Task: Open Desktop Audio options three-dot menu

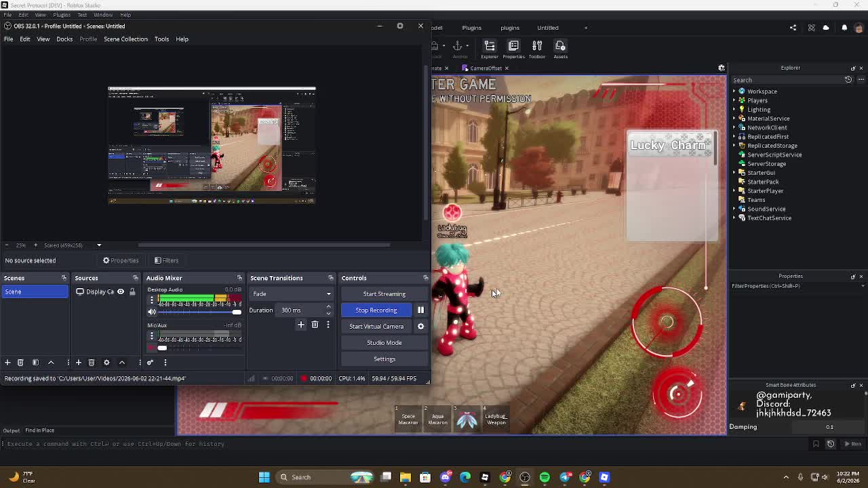Action: (152, 300)
